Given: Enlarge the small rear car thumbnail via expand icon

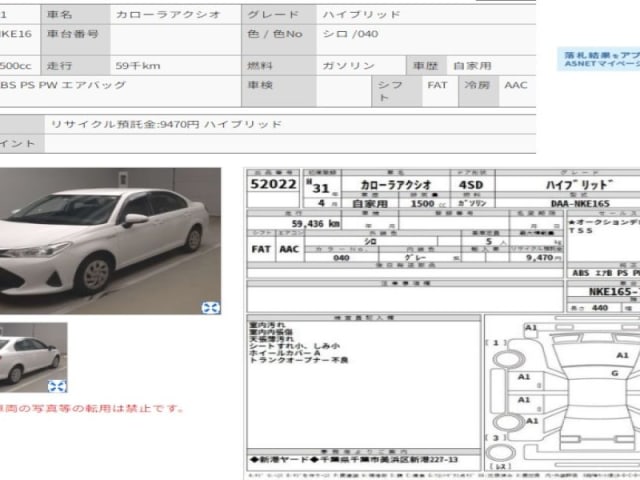Looking at the screenshot, I should (x=57, y=386).
